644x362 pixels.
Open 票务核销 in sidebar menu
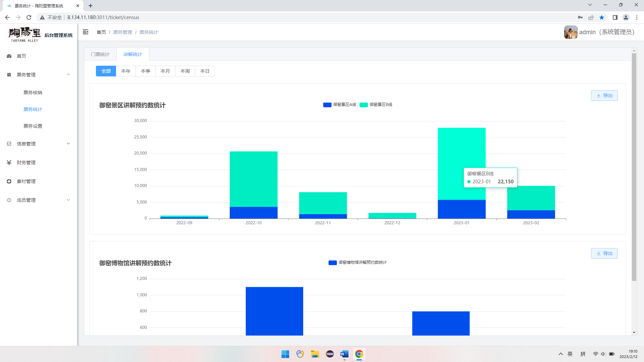point(33,93)
